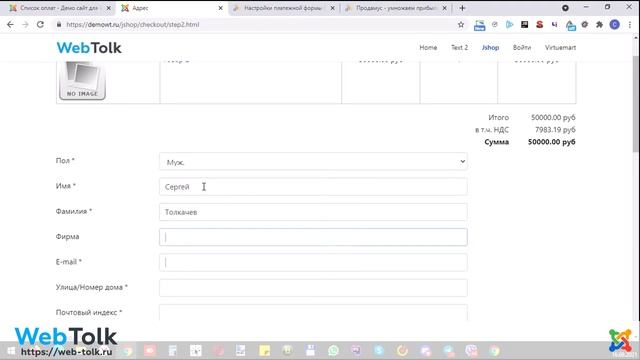Open the 'Test 2' menu item

pos(459,47)
